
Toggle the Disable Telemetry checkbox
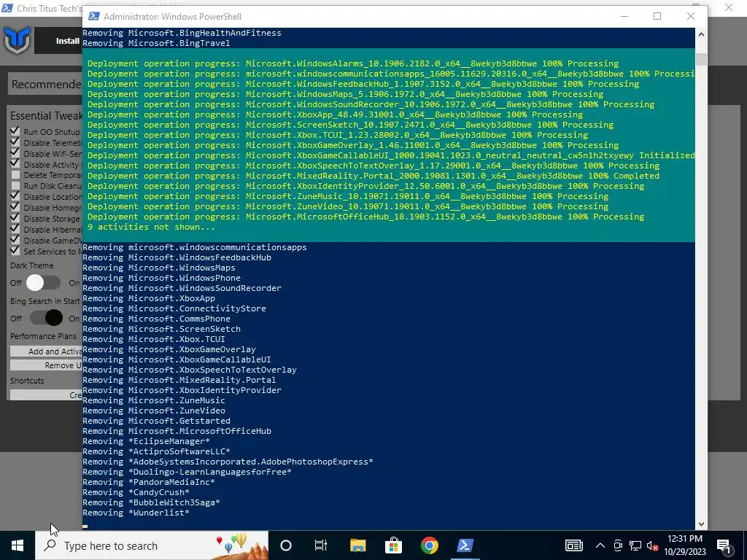point(15,142)
